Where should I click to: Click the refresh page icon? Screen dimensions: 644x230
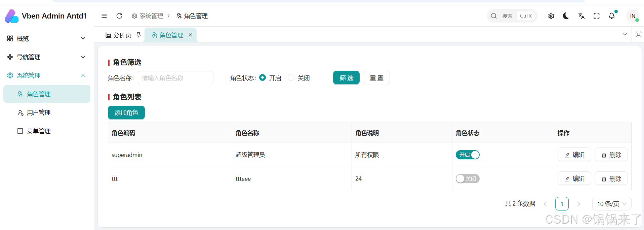119,16
